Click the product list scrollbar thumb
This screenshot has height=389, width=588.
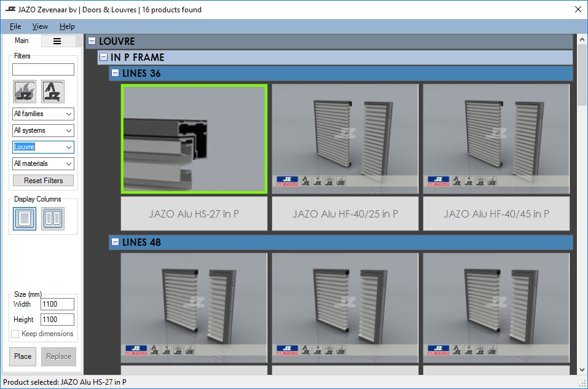(x=582, y=75)
